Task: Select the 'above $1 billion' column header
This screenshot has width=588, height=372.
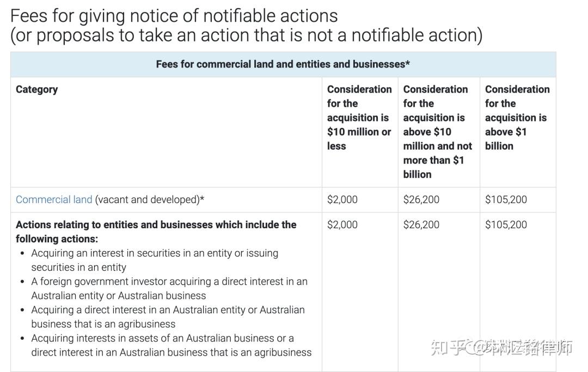Action: pos(517,117)
